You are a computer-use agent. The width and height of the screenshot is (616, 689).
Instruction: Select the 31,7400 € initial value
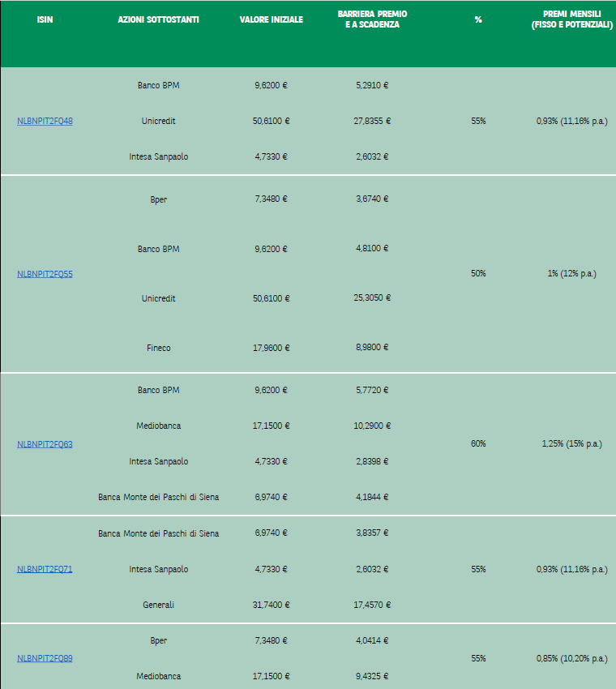coord(271,605)
